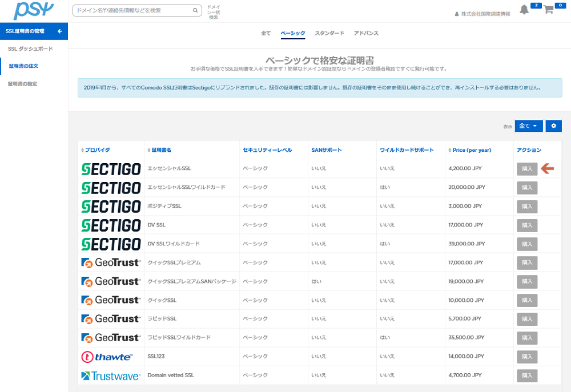
Task: Click the GeoTrust logo in the ラピッドSSL row
Action: coord(110,319)
